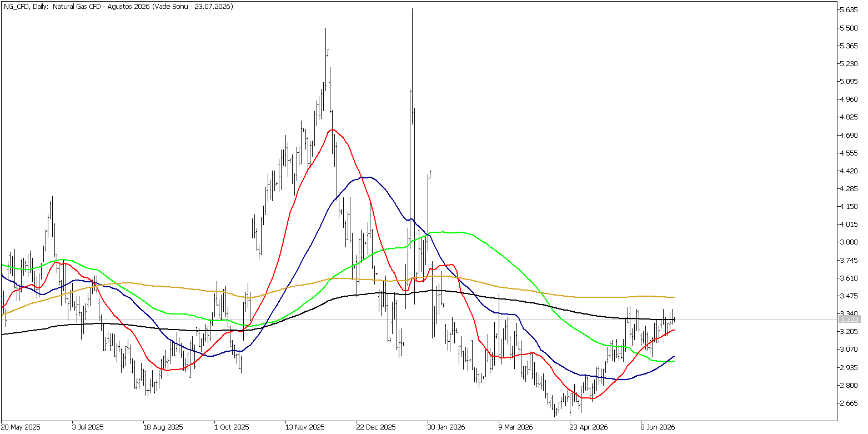Image resolution: width=868 pixels, height=434 pixels.
Task: Select the 22 Dec 2025 date label
Action: coord(377,428)
